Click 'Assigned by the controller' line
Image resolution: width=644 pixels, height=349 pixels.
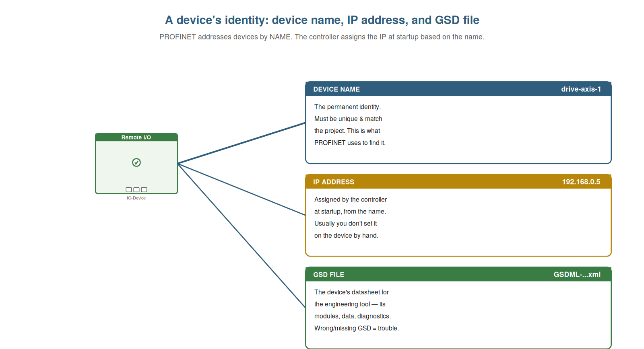click(351, 200)
